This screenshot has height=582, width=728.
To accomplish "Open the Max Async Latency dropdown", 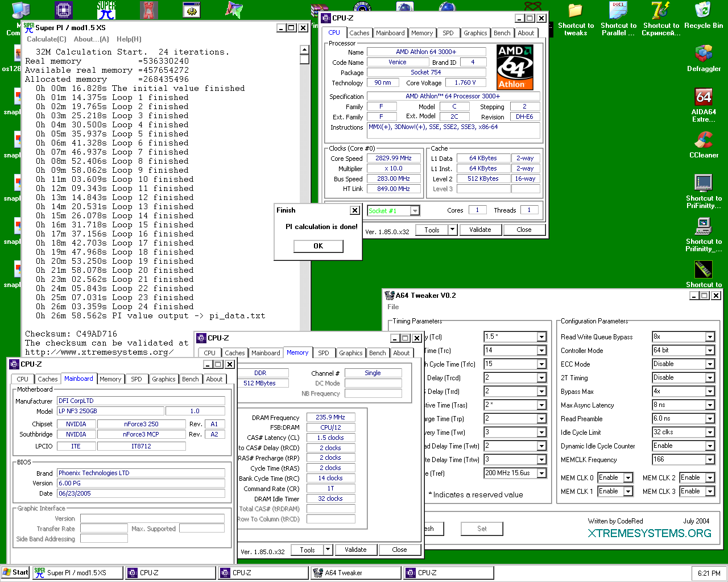I will [x=710, y=405].
